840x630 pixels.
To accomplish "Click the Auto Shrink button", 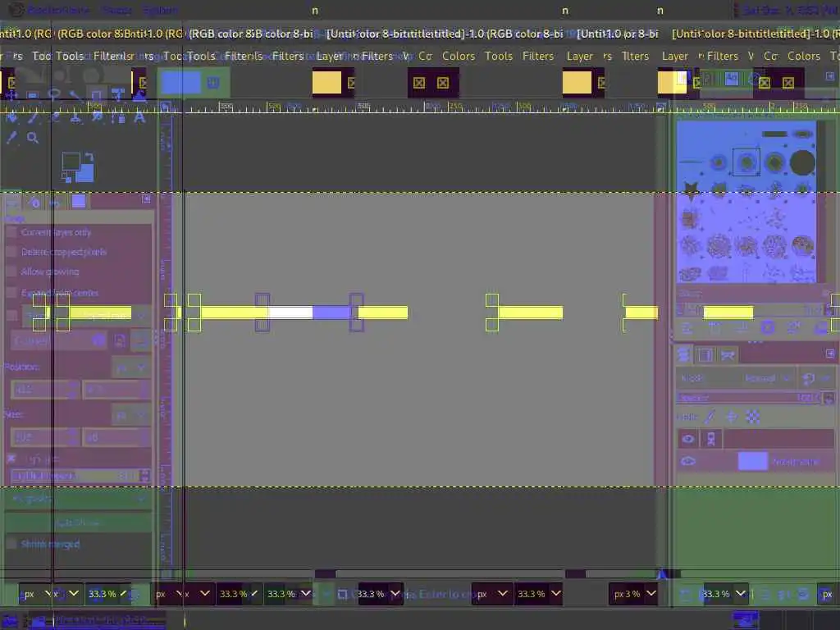I will click(78, 523).
